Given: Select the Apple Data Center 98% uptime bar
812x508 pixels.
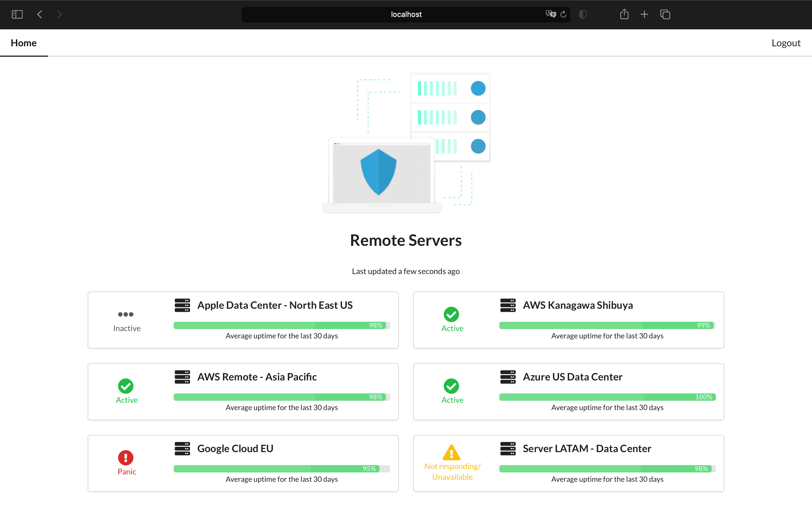Looking at the screenshot, I should tap(281, 325).
